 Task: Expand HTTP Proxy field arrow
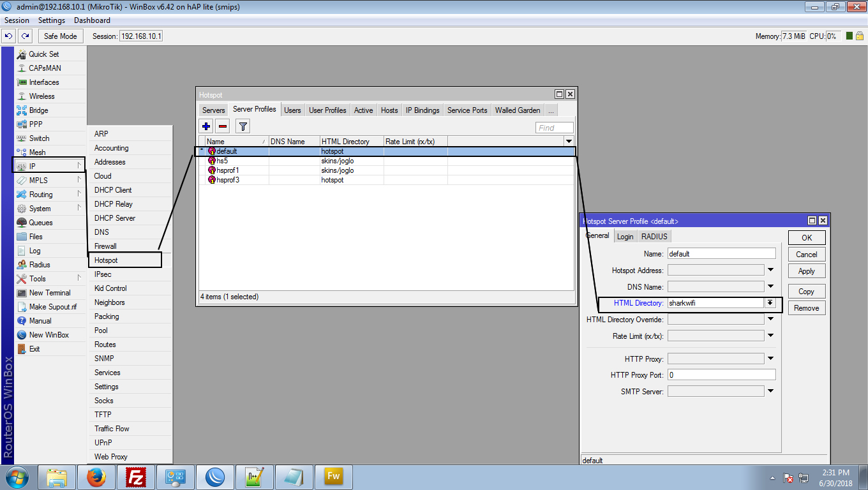tap(770, 359)
